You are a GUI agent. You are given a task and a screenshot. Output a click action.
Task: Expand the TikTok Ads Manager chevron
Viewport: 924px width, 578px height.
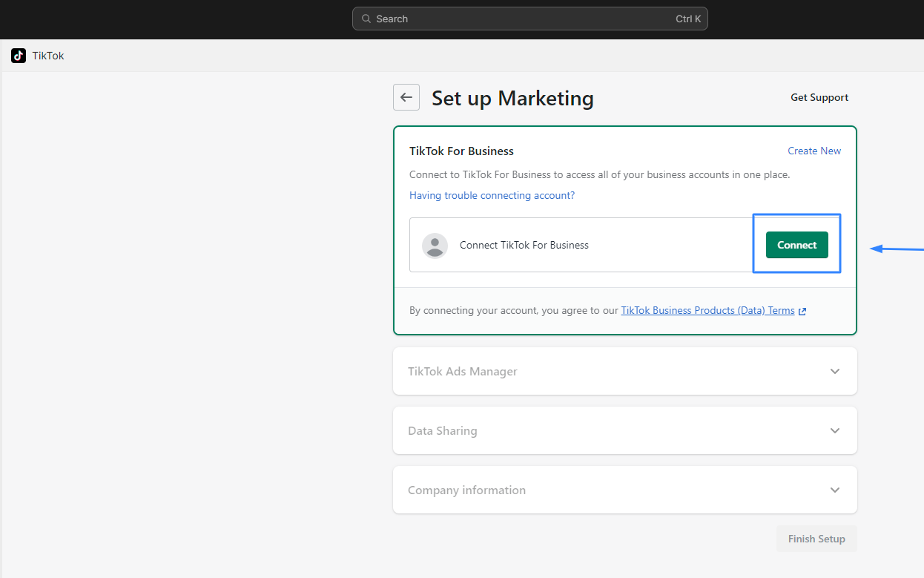[835, 371]
